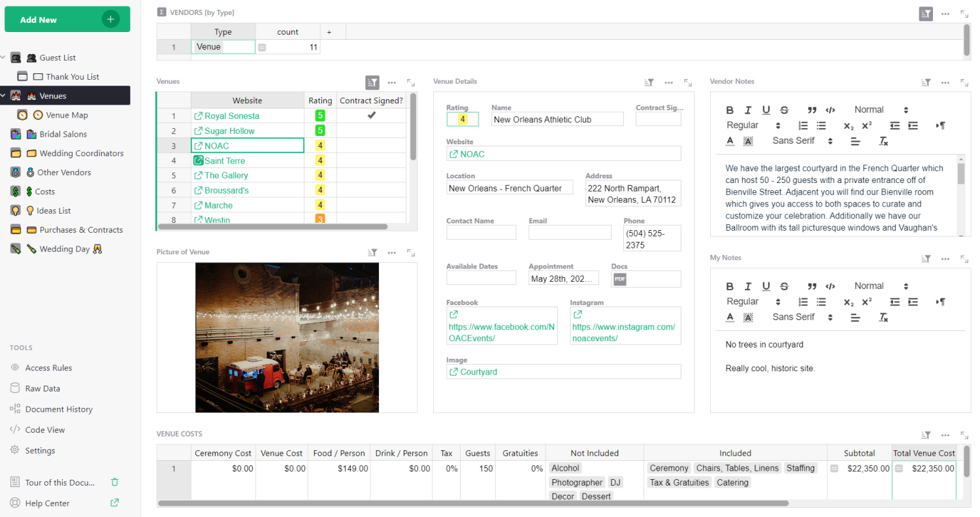The height and width of the screenshot is (517, 980).
Task: Insert blockquote in My Notes editor
Action: coord(812,286)
